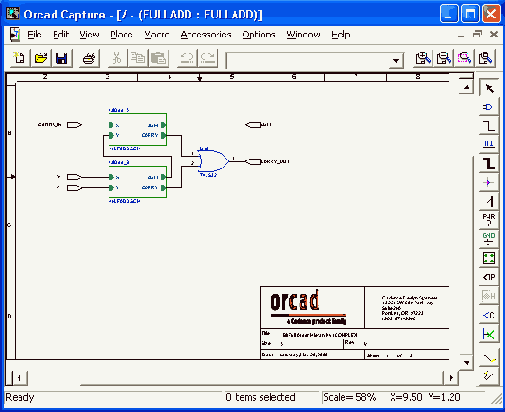This screenshot has height=412, width=505.
Task: Save using the floppy disk icon
Action: (62, 58)
